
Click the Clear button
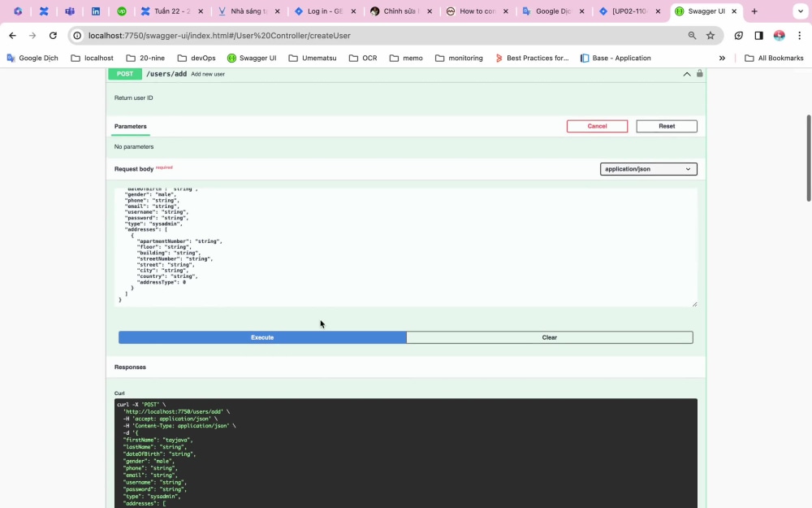point(550,337)
